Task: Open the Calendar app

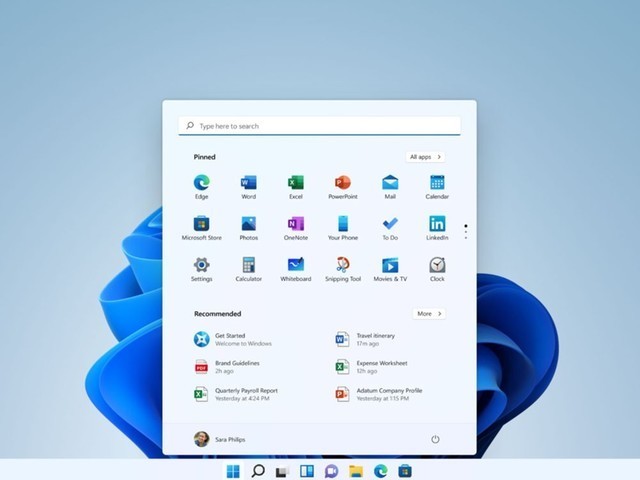Action: tap(437, 187)
